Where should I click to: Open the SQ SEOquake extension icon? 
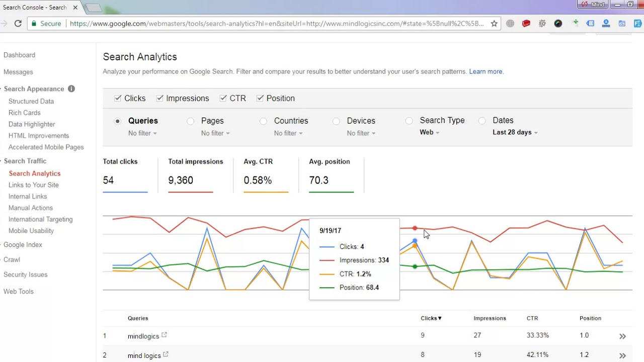point(542,24)
